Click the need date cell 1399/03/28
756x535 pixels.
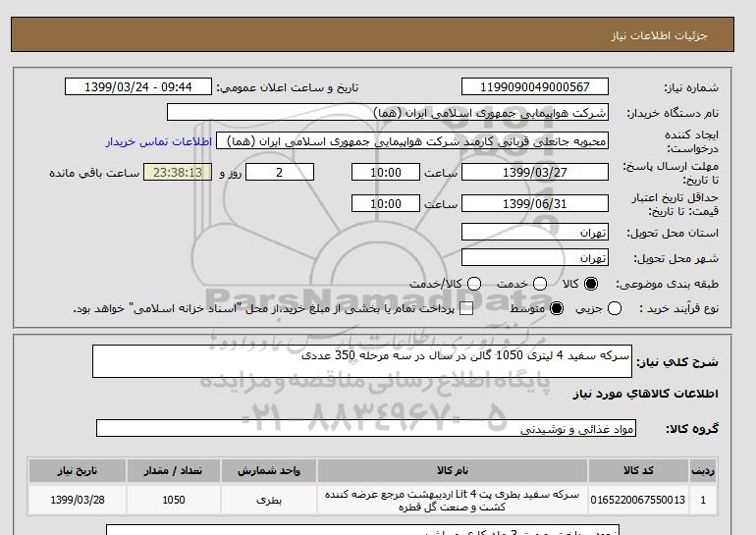point(78,500)
